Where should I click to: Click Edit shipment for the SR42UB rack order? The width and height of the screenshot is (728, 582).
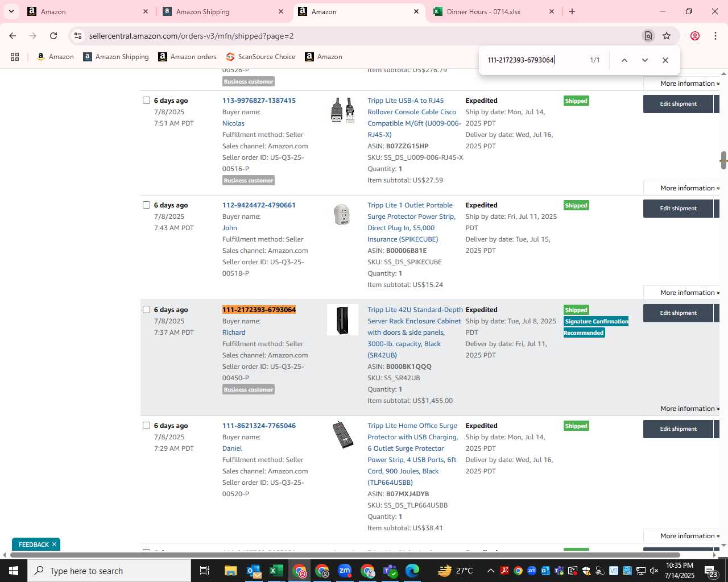[x=678, y=313]
